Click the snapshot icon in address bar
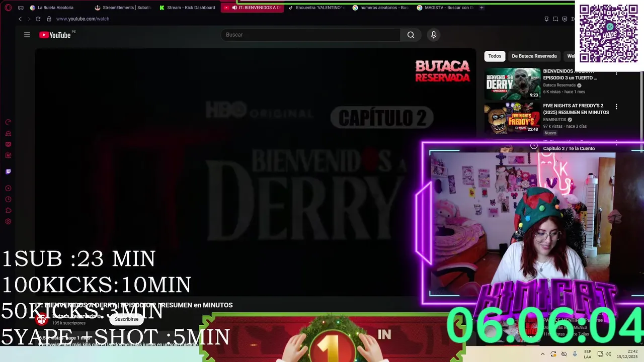 555,19
